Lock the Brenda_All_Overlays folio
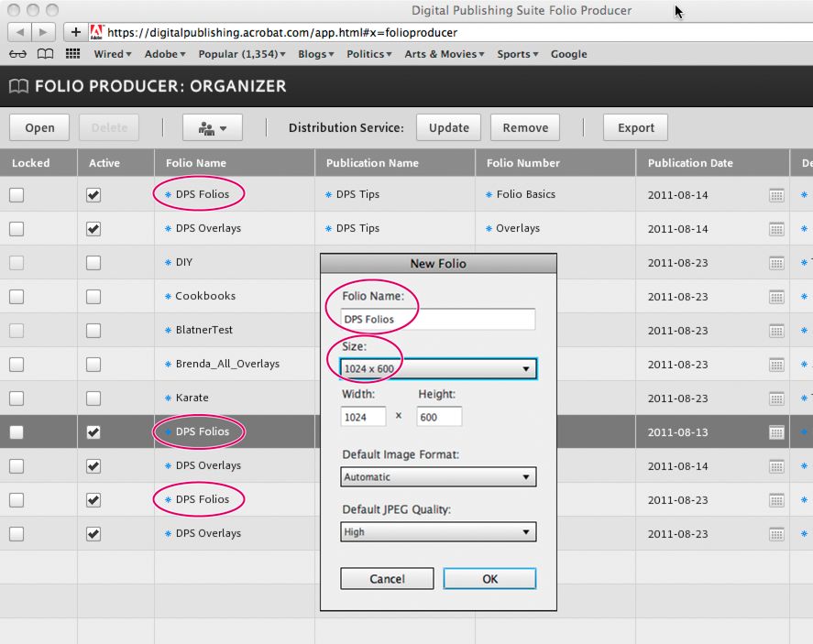 16,365
